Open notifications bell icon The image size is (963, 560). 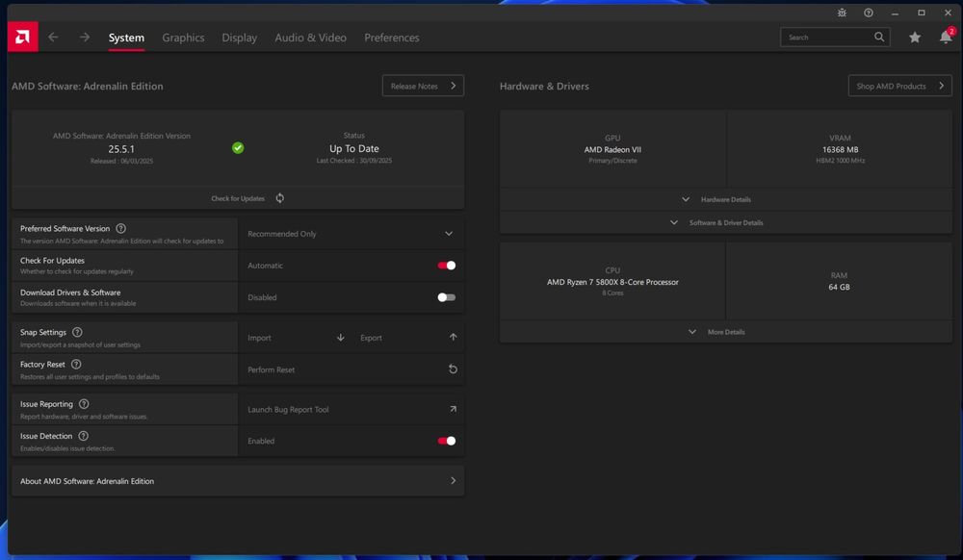[x=946, y=38]
